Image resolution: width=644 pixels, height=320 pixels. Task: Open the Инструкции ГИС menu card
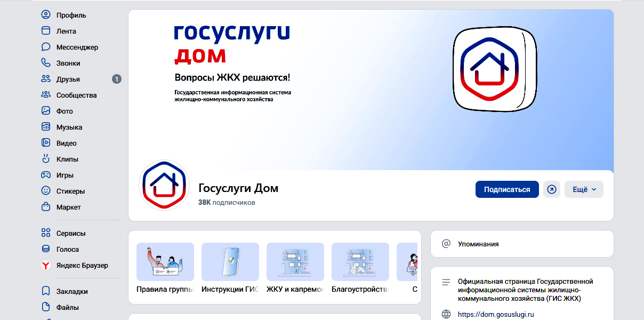(230, 268)
